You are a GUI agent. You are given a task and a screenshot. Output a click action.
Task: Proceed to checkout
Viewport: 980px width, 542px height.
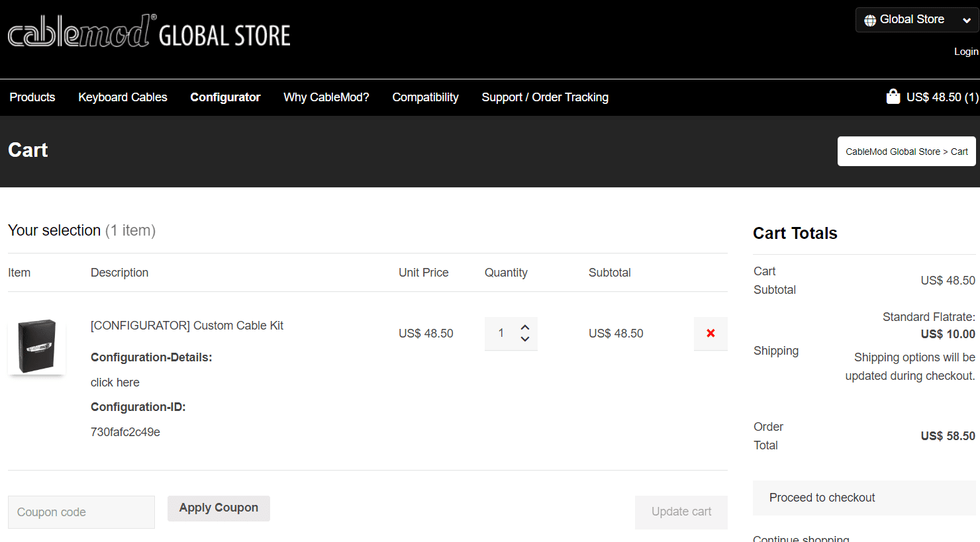[864, 498]
